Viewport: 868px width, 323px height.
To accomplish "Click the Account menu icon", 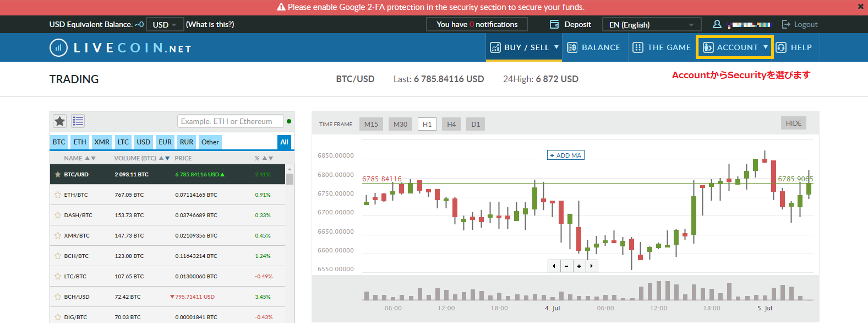I will (708, 47).
